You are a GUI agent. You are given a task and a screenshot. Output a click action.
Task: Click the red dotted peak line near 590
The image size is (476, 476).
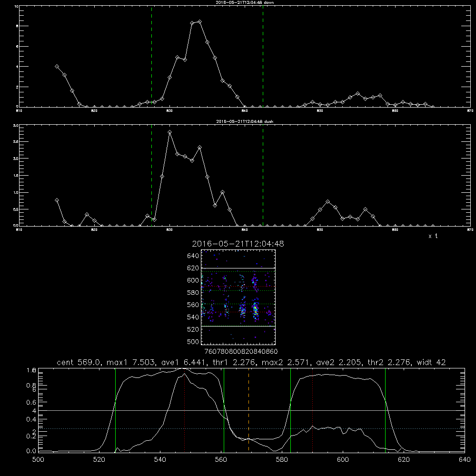coord(312,410)
